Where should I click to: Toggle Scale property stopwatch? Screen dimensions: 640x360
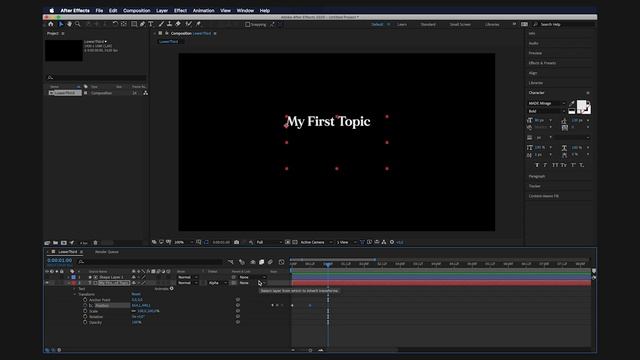click(x=85, y=311)
